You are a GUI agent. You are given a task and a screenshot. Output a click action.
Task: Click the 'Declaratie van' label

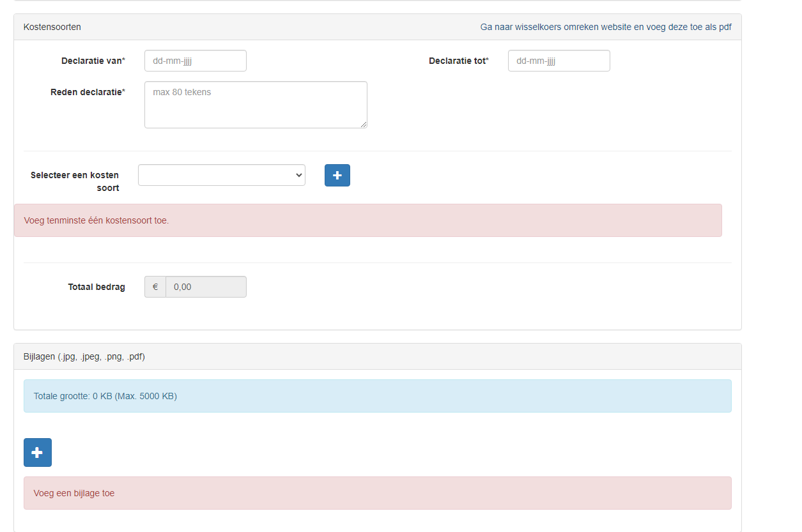click(93, 61)
